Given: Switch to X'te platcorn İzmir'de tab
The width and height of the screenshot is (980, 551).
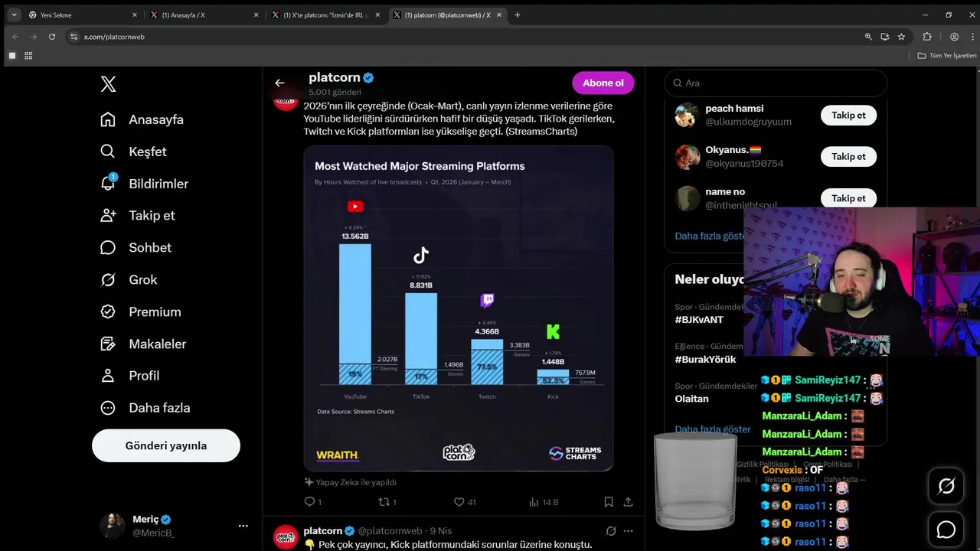Looking at the screenshot, I should [x=325, y=15].
